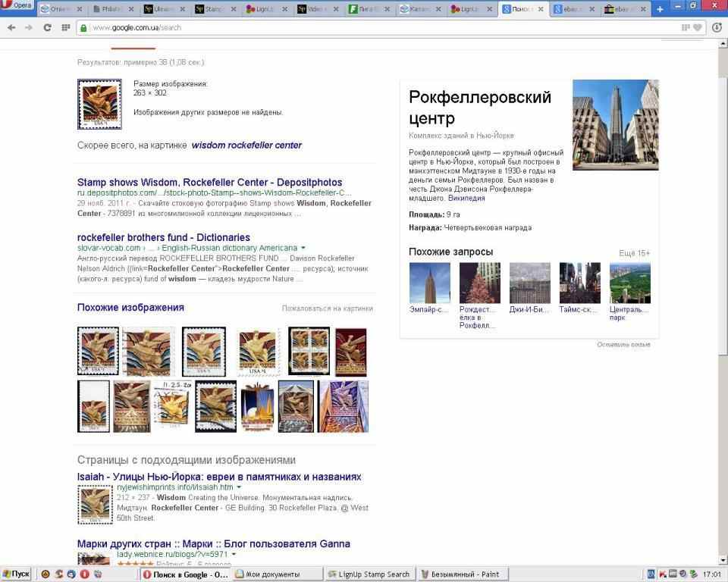This screenshot has height=582, width=728.
Task: Click Ещё 15+ related searches link
Action: click(634, 253)
